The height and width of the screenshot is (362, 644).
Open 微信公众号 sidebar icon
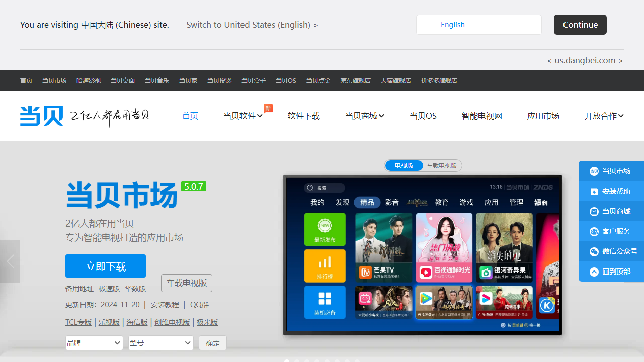(x=594, y=251)
